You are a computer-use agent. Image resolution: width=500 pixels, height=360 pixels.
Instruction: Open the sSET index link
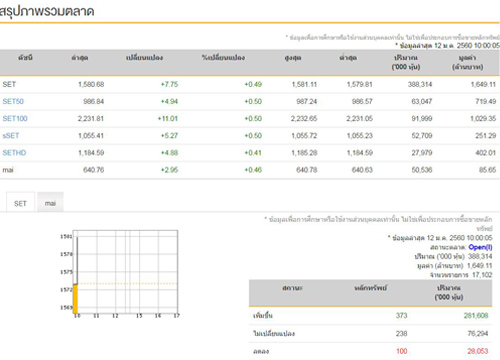tap(11, 136)
